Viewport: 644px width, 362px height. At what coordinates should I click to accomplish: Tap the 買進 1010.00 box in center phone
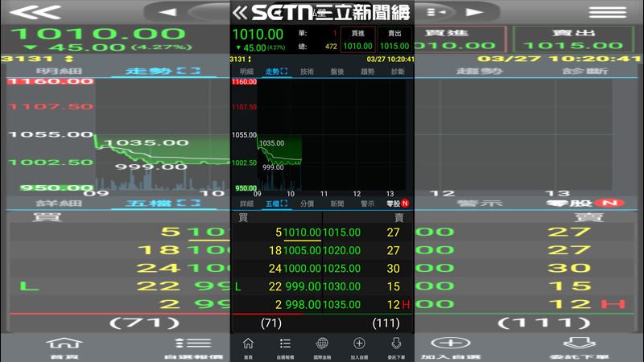(357, 39)
